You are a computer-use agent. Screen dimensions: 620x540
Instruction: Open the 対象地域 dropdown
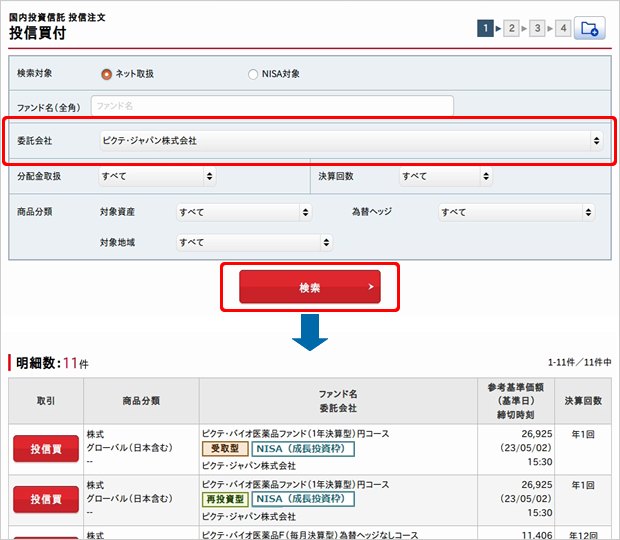(x=254, y=242)
